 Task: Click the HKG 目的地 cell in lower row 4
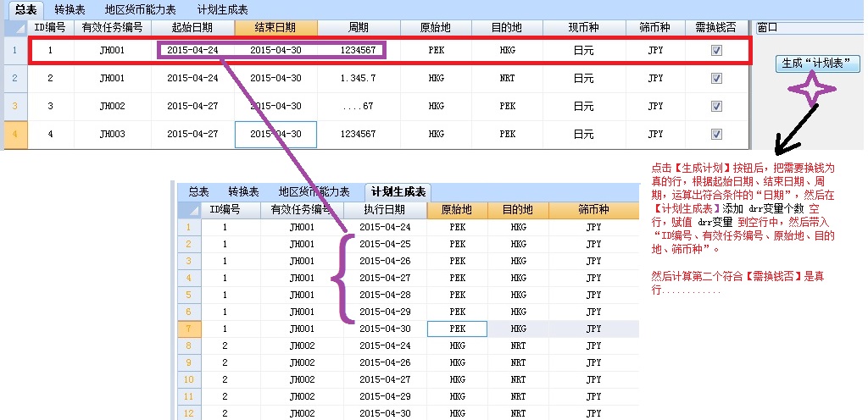click(518, 278)
